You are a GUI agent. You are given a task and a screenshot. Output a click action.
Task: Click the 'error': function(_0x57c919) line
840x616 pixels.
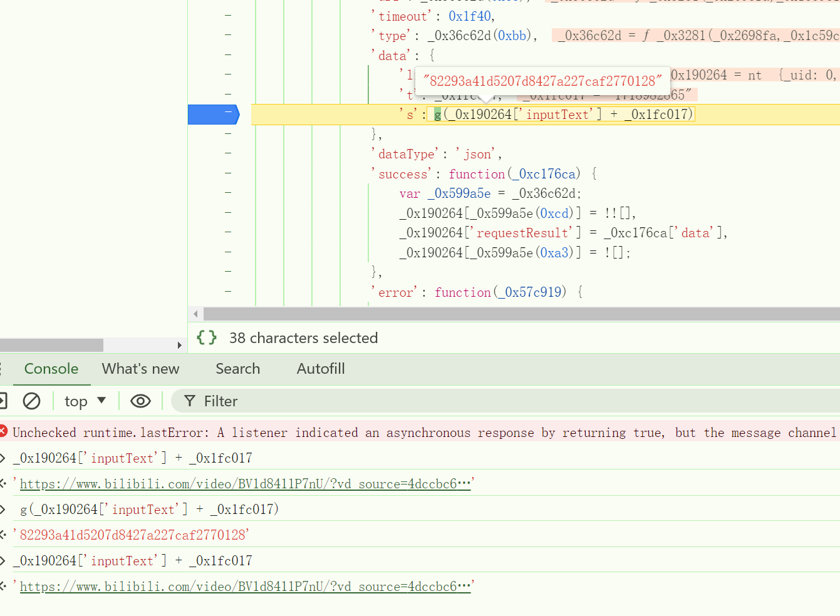pos(478,292)
